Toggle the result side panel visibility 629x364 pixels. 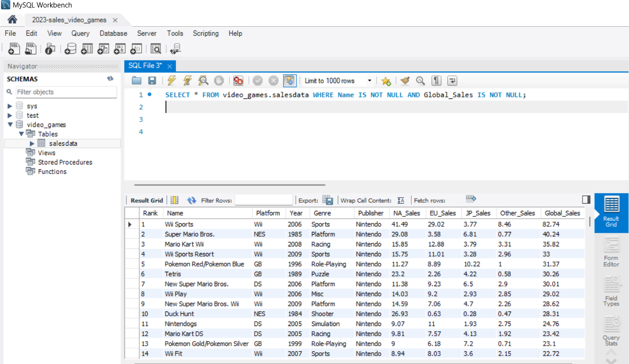click(586, 200)
